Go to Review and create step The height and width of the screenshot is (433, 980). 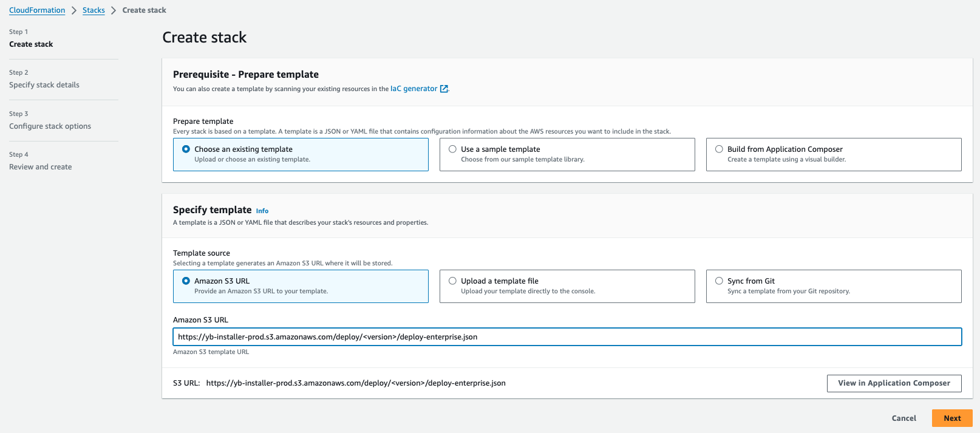tap(40, 167)
